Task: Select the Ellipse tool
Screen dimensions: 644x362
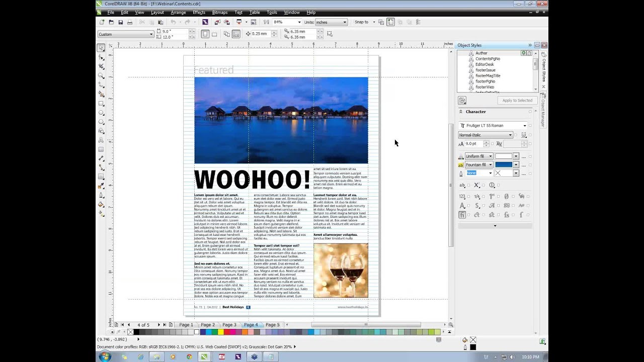Action: point(101,113)
